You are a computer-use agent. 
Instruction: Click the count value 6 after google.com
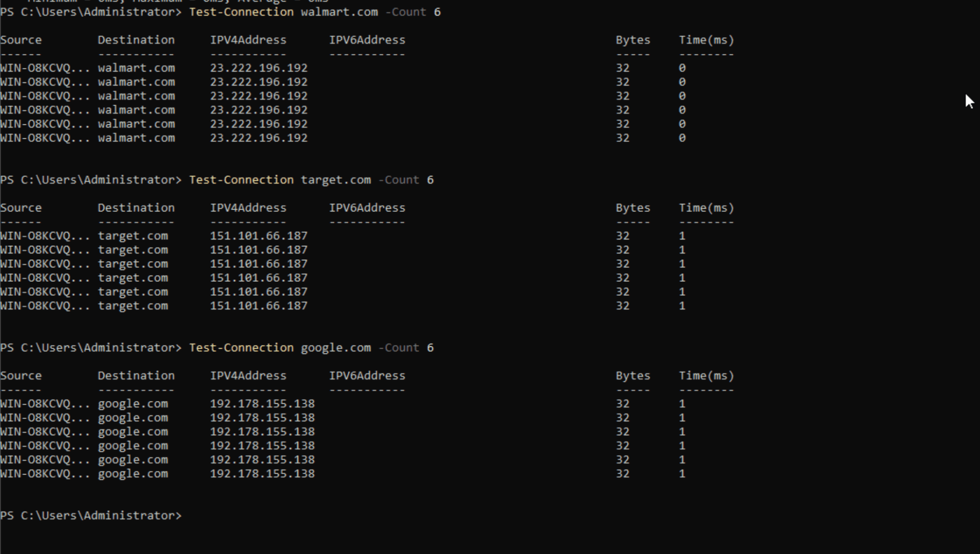click(x=430, y=348)
